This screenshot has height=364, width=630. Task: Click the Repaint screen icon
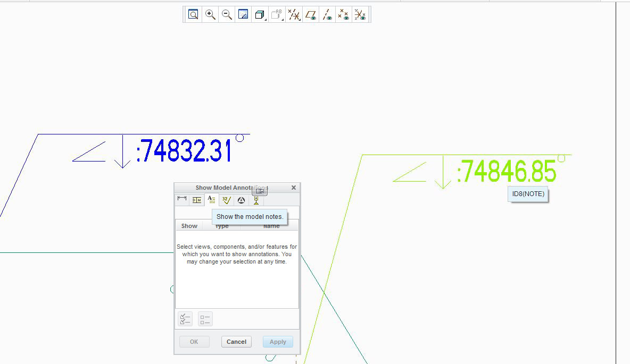(244, 15)
